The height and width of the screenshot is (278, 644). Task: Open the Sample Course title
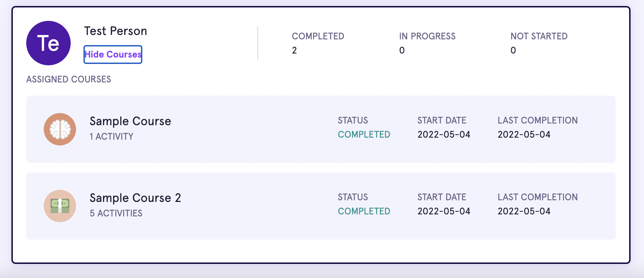click(130, 121)
